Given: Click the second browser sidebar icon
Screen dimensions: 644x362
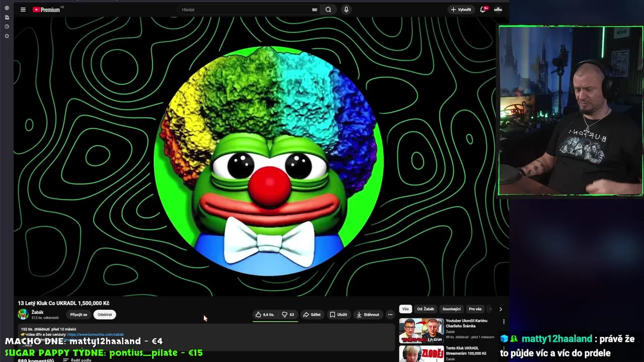Looking at the screenshot, I should coord(7,17).
